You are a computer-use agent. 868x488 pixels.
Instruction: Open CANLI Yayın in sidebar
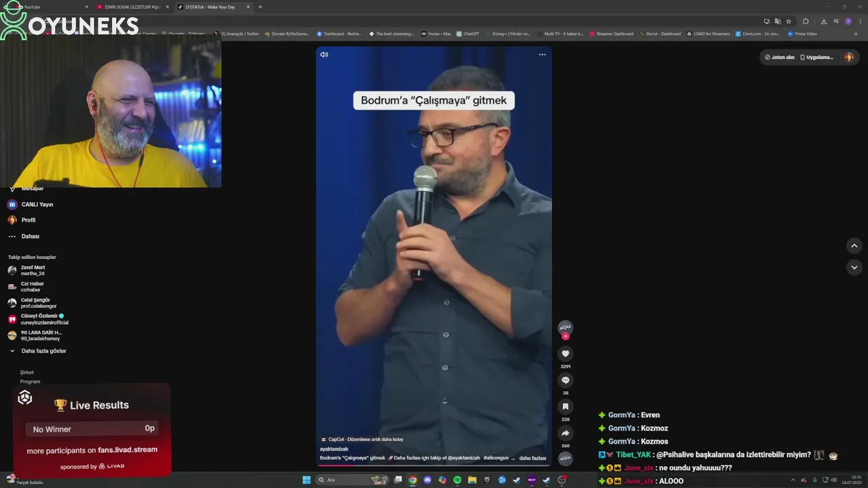click(x=31, y=204)
